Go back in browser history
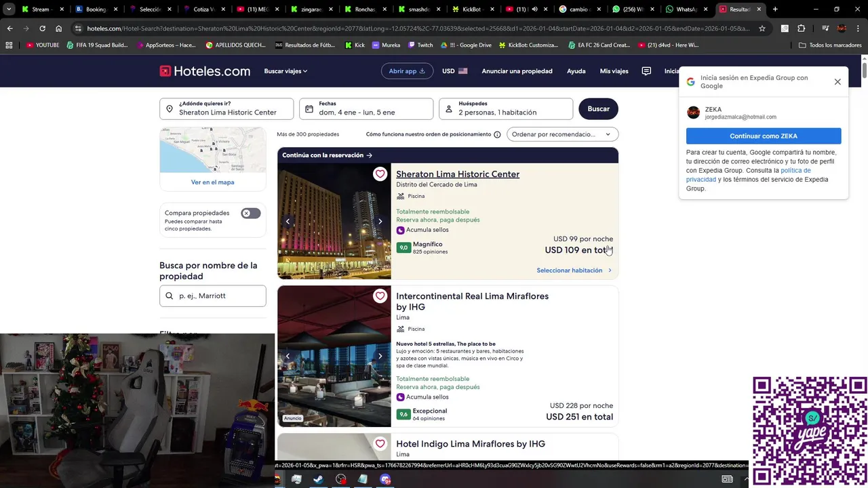 click(9, 28)
